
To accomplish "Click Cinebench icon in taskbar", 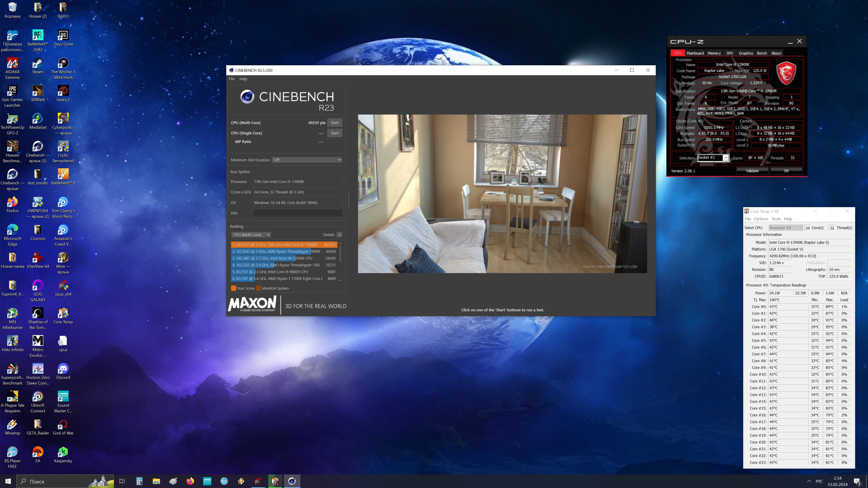I will (x=292, y=481).
